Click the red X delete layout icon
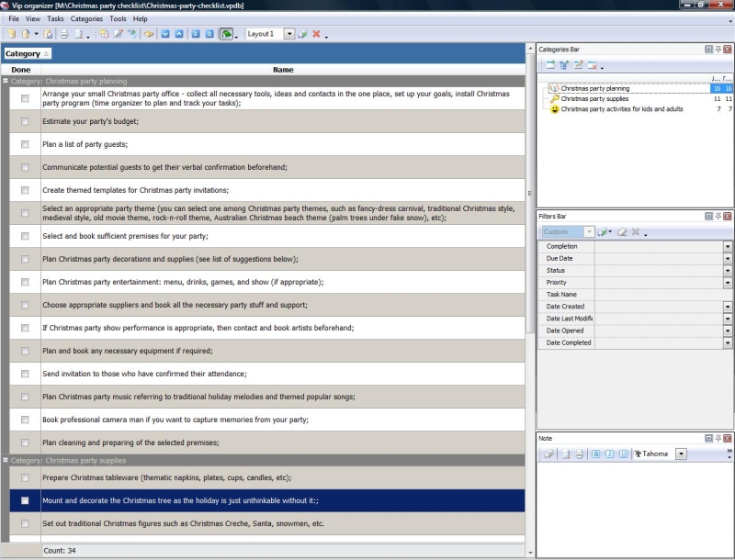This screenshot has width=735, height=560. point(315,34)
